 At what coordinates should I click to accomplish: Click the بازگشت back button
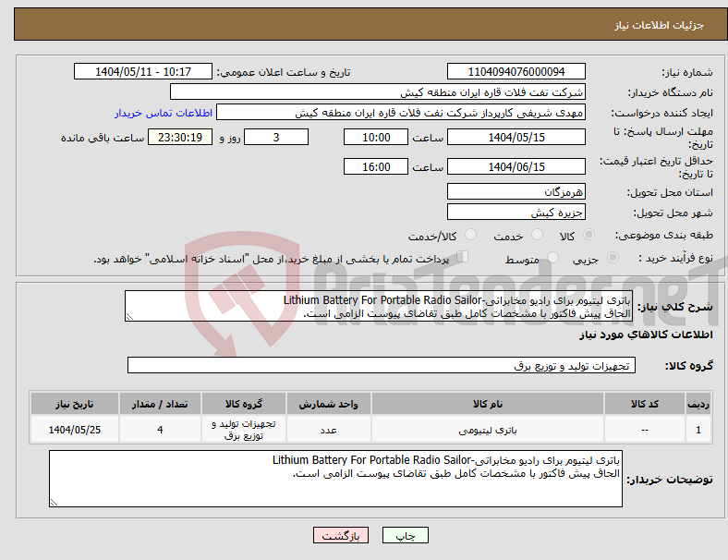(x=341, y=535)
